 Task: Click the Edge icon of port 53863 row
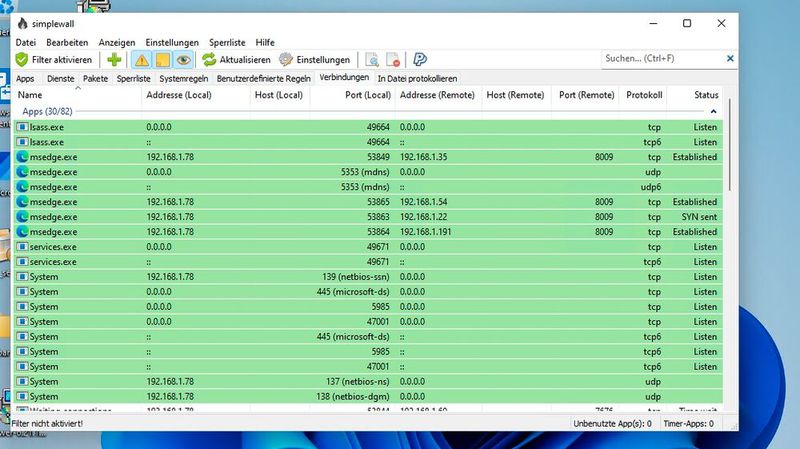coord(22,216)
